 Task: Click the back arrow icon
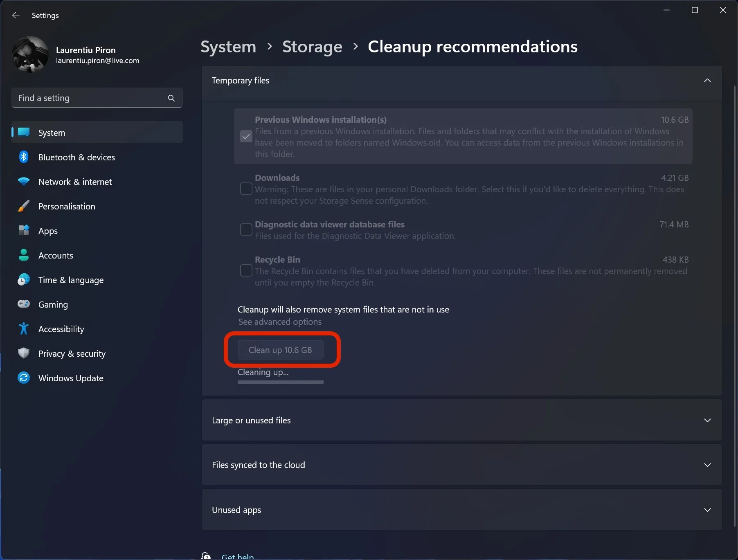(x=16, y=15)
